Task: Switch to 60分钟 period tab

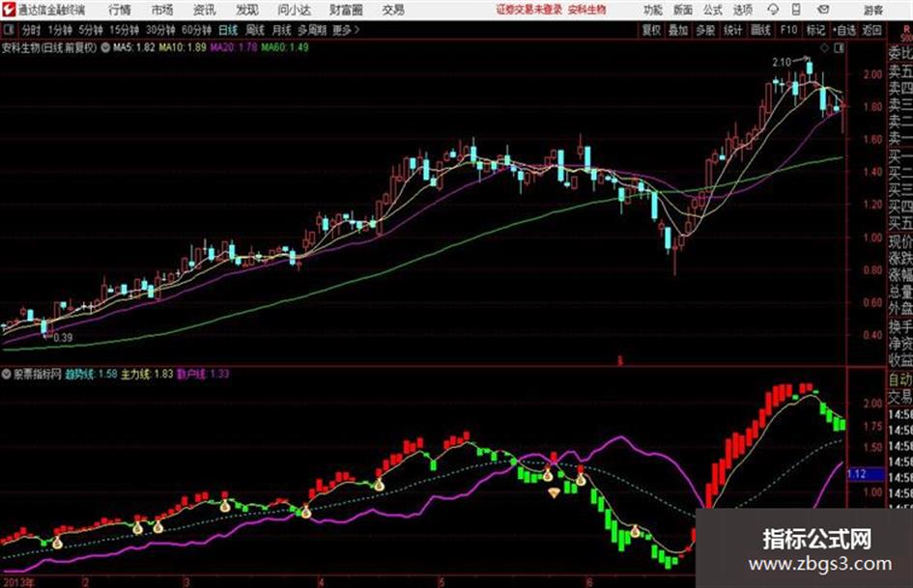Action: (x=196, y=30)
